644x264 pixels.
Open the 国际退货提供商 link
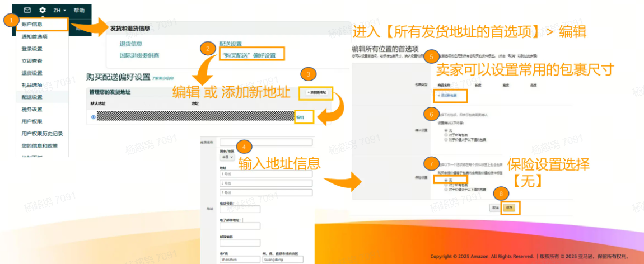pos(139,55)
